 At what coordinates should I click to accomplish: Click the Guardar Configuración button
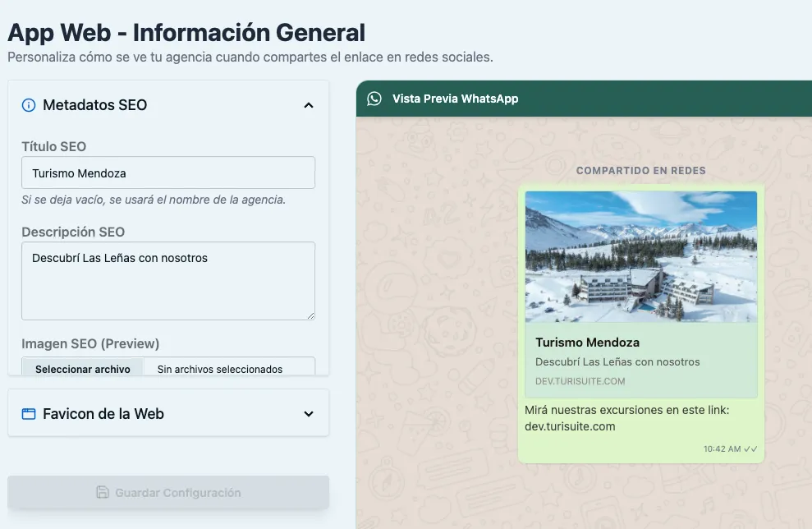point(168,492)
